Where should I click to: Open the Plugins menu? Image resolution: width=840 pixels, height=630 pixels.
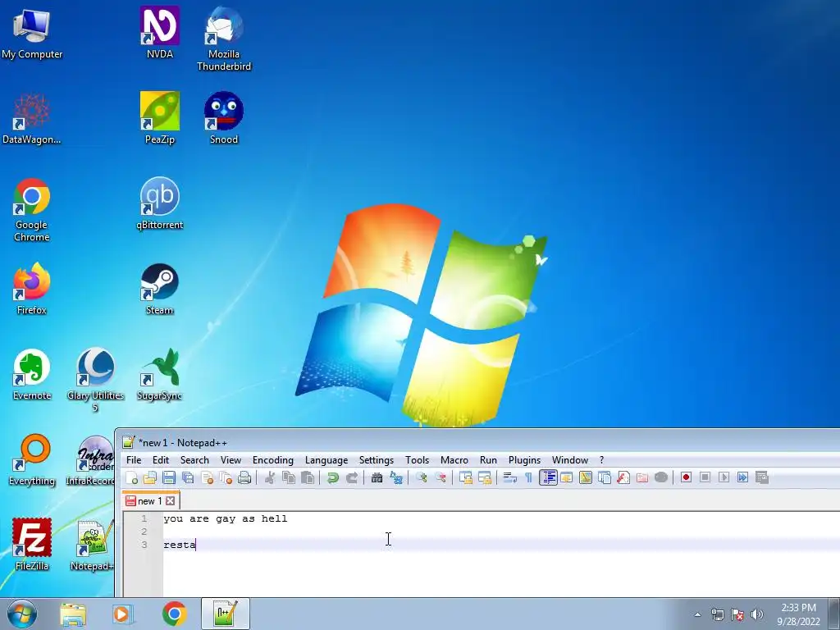pyautogui.click(x=524, y=460)
